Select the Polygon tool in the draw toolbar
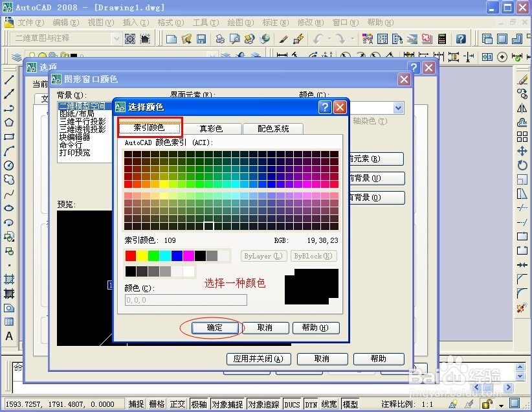The width and height of the screenshot is (532, 412). (x=9, y=122)
